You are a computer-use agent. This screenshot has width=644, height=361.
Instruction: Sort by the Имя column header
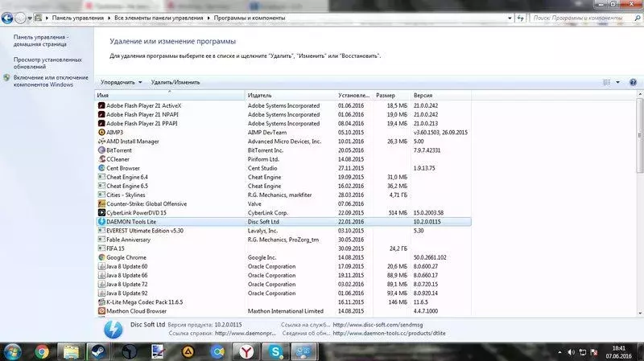(x=170, y=95)
